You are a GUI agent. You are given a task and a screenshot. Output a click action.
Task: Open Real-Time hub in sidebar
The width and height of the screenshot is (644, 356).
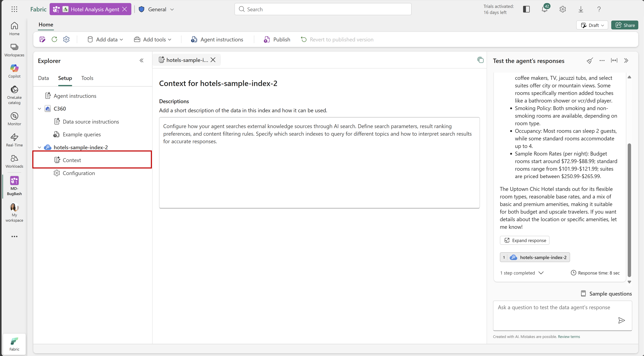14,140
